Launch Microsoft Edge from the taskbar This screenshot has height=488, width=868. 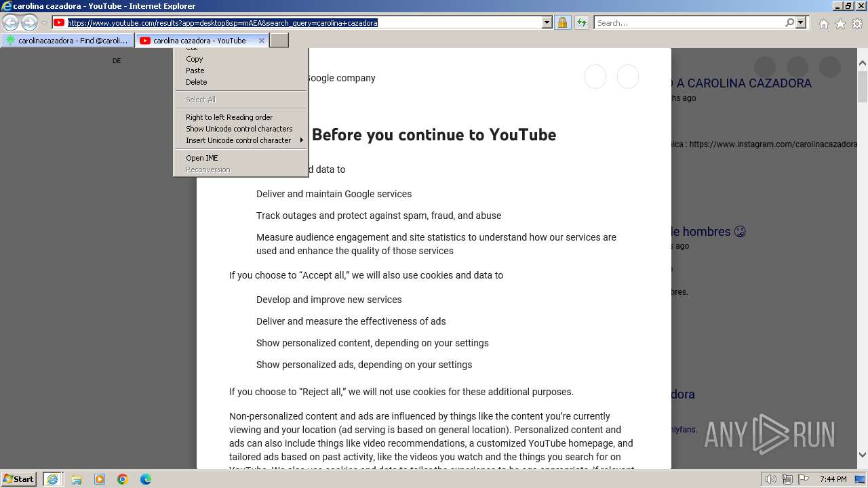pyautogui.click(x=146, y=479)
